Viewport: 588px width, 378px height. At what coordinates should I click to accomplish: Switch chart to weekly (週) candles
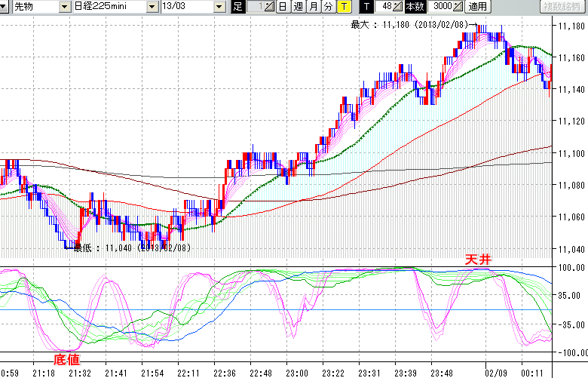(x=298, y=7)
